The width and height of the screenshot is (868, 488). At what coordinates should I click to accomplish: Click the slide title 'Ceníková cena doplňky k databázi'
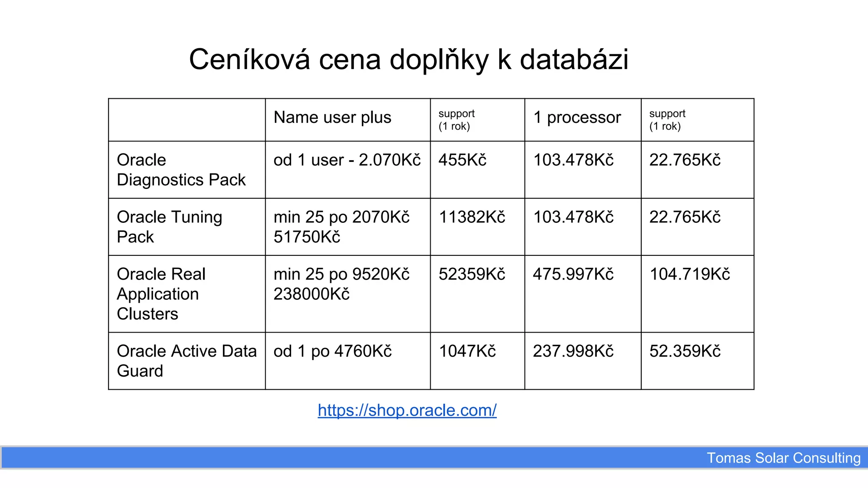point(409,59)
